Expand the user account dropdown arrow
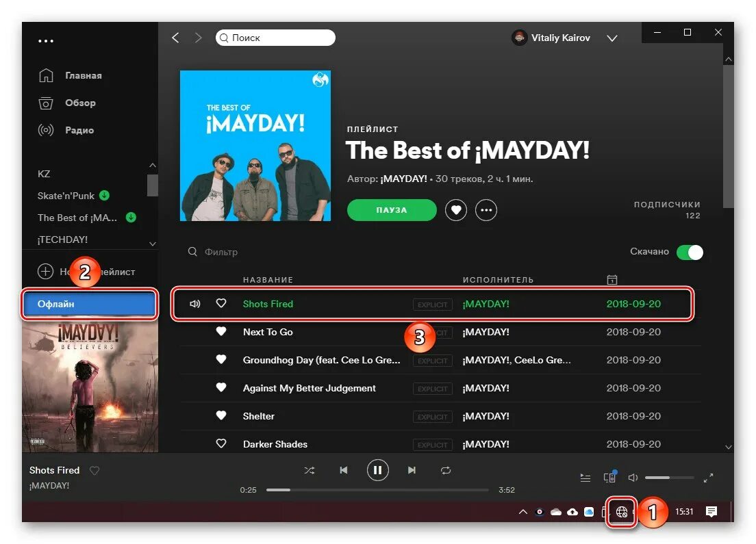Image resolution: width=756 pixels, height=544 pixels. [612, 38]
